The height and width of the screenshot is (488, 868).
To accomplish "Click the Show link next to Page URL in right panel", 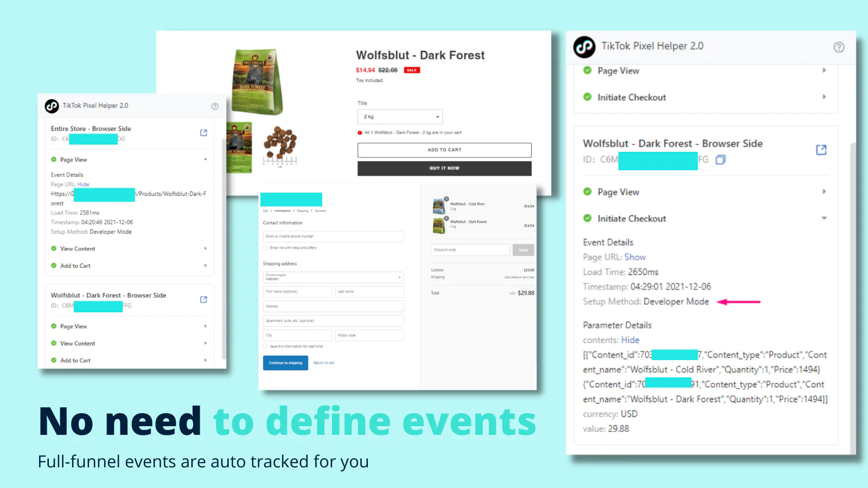I will pos(635,257).
